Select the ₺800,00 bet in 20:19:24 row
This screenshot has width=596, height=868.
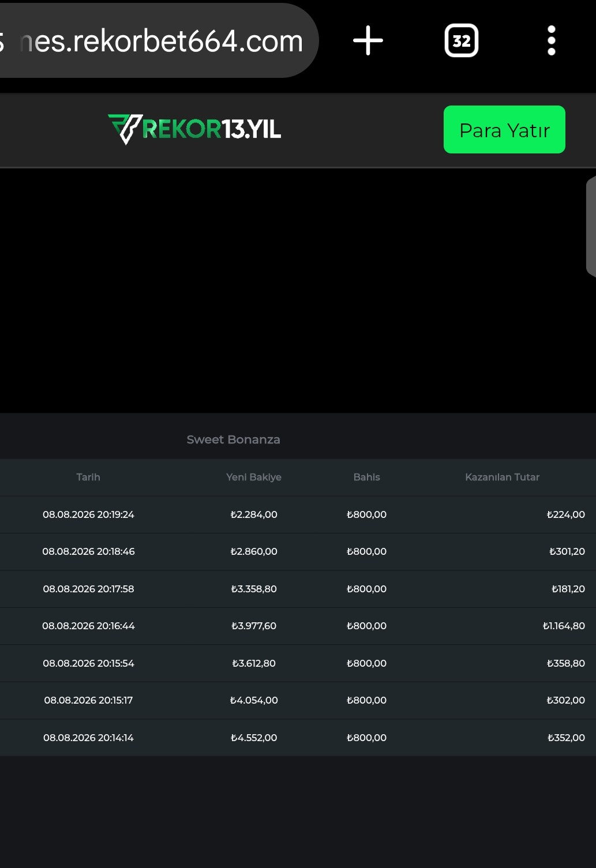366,514
